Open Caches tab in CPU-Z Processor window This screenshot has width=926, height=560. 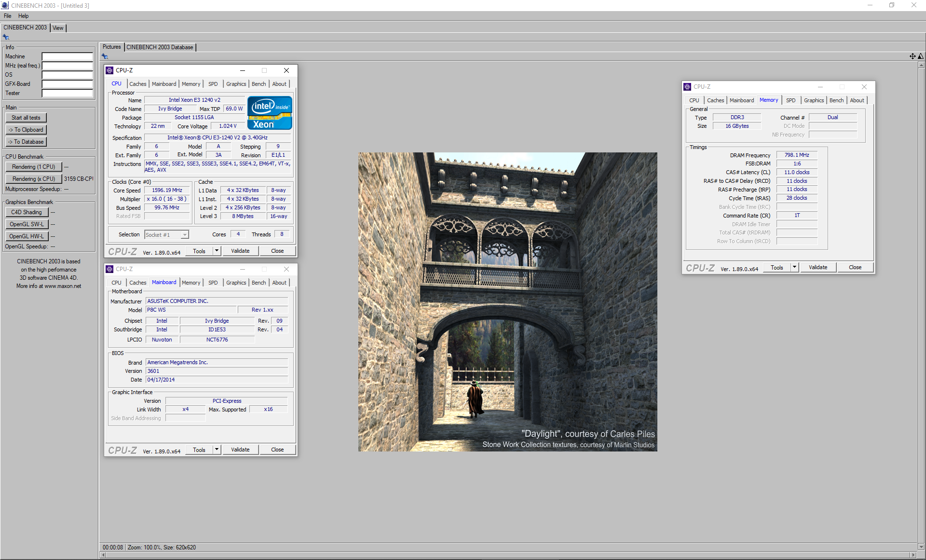[x=137, y=84]
